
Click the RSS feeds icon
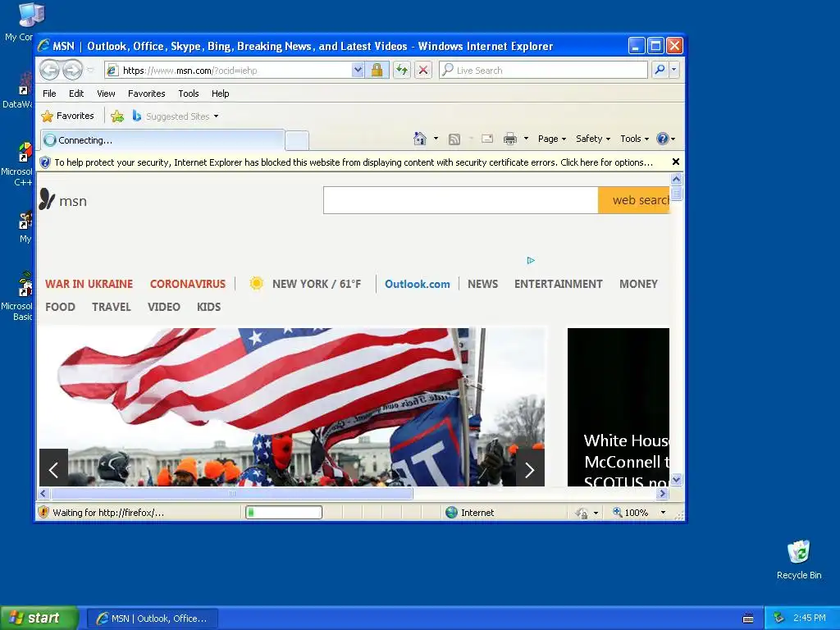coord(454,139)
